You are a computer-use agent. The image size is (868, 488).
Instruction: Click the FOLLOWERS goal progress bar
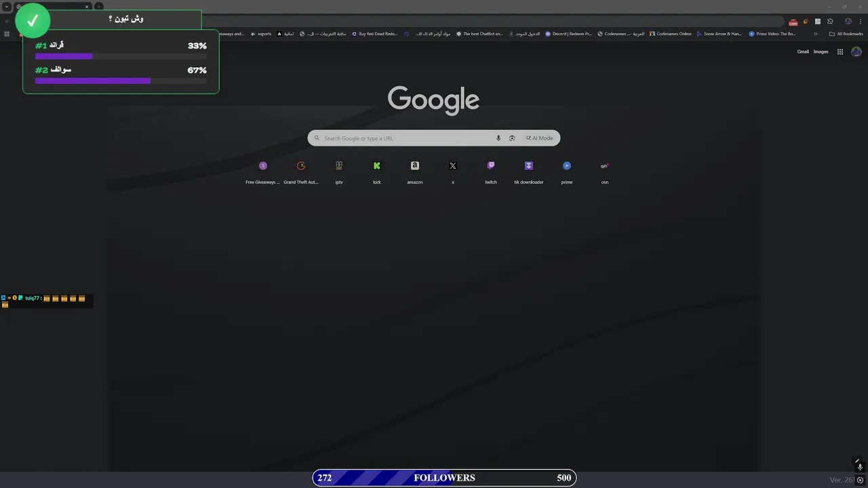pos(444,478)
